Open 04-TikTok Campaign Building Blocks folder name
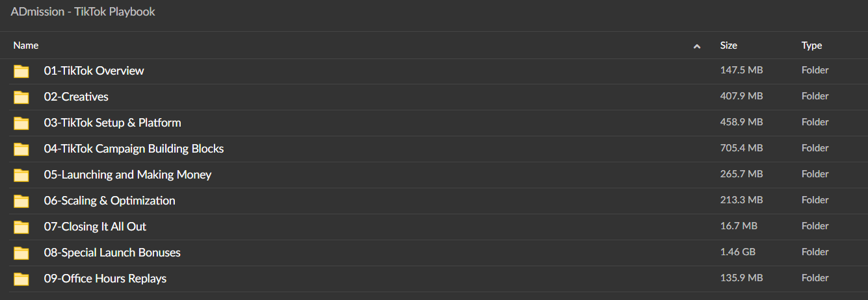This screenshot has height=300, width=868. pyautogui.click(x=133, y=148)
